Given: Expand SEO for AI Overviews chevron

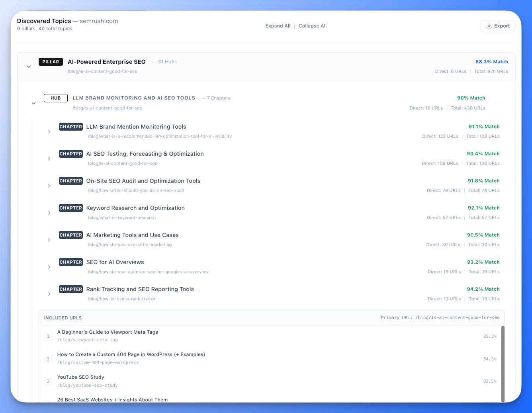Looking at the screenshot, I should click(x=49, y=267).
